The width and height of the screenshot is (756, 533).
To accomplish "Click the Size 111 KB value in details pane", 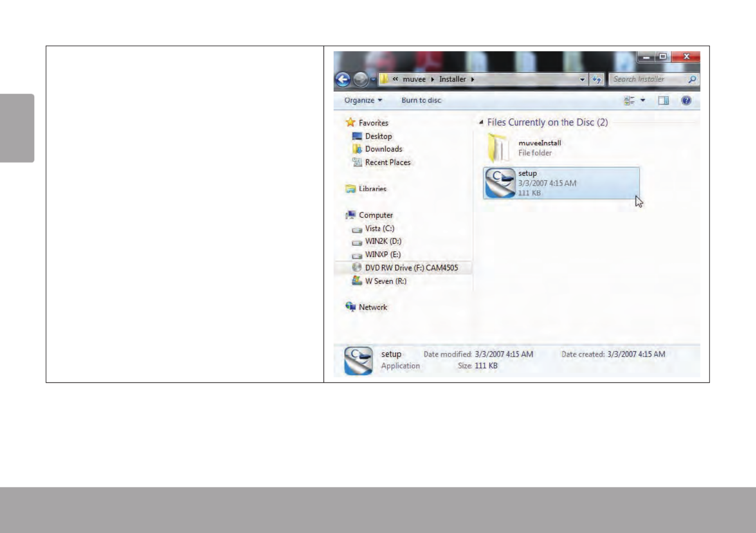I will pos(486,366).
